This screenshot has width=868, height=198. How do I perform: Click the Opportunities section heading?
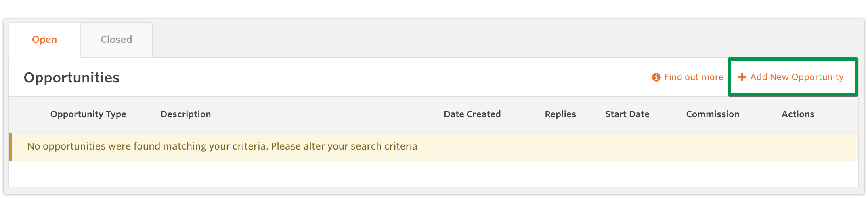[x=71, y=78]
